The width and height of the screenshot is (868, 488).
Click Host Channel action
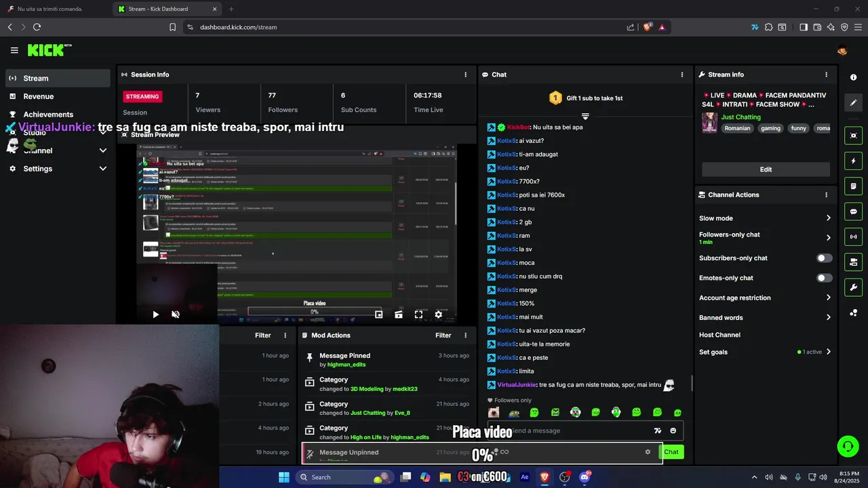pyautogui.click(x=719, y=335)
